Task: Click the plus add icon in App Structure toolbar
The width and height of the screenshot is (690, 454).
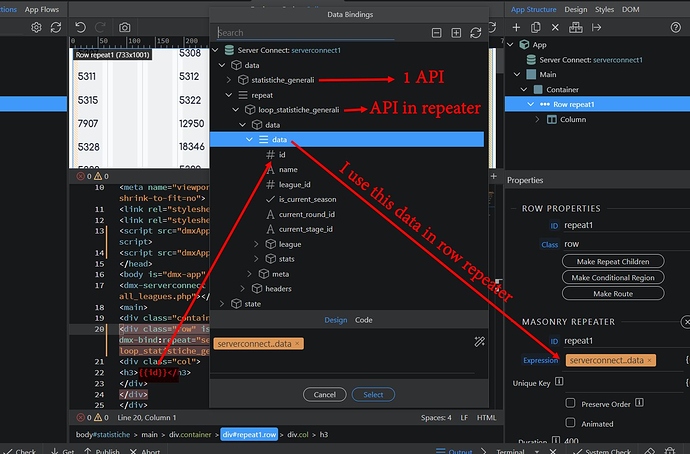Action: [x=516, y=27]
